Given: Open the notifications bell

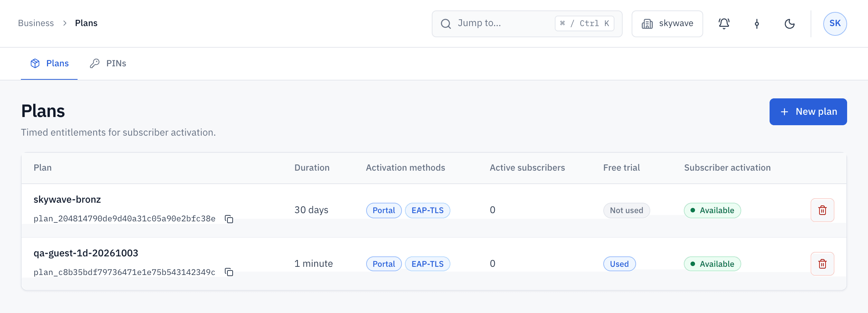Looking at the screenshot, I should point(724,24).
